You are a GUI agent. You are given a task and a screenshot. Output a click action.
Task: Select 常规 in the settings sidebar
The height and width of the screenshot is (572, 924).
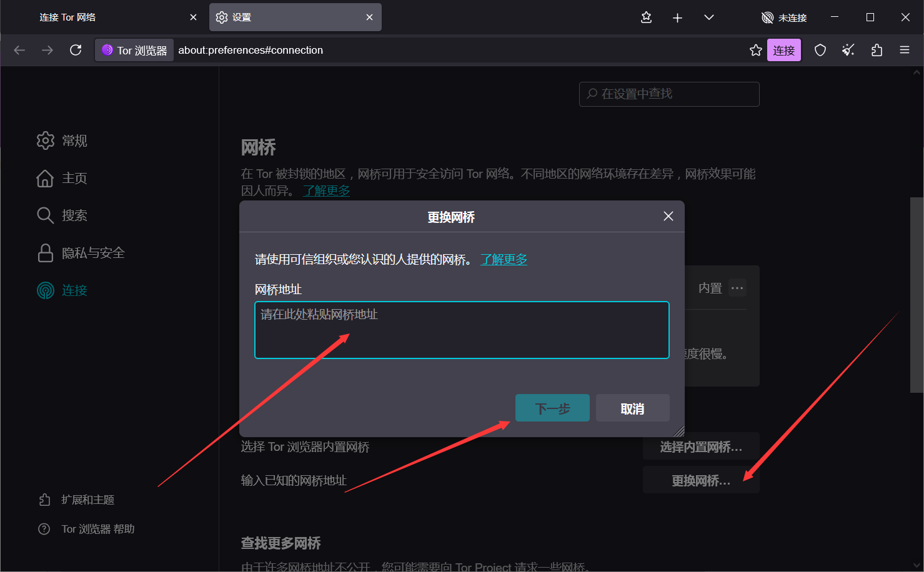tap(74, 141)
